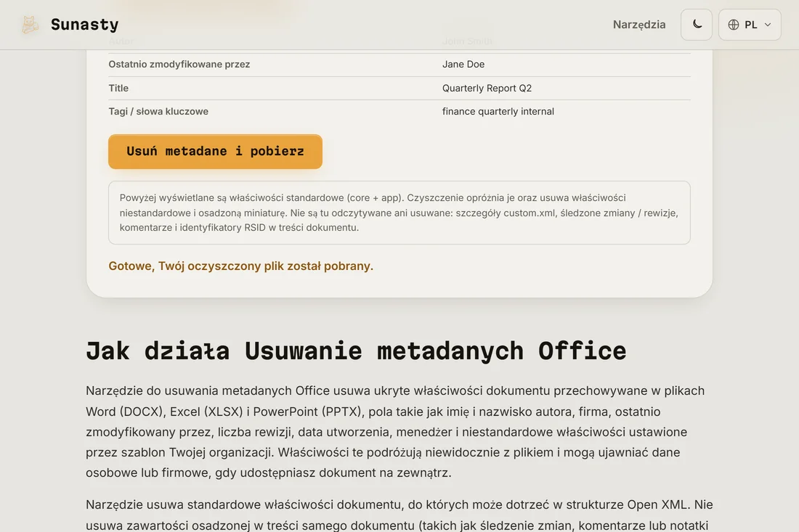The height and width of the screenshot is (532, 799).
Task: Select the 'finance quarterly internal' value
Action: point(498,112)
